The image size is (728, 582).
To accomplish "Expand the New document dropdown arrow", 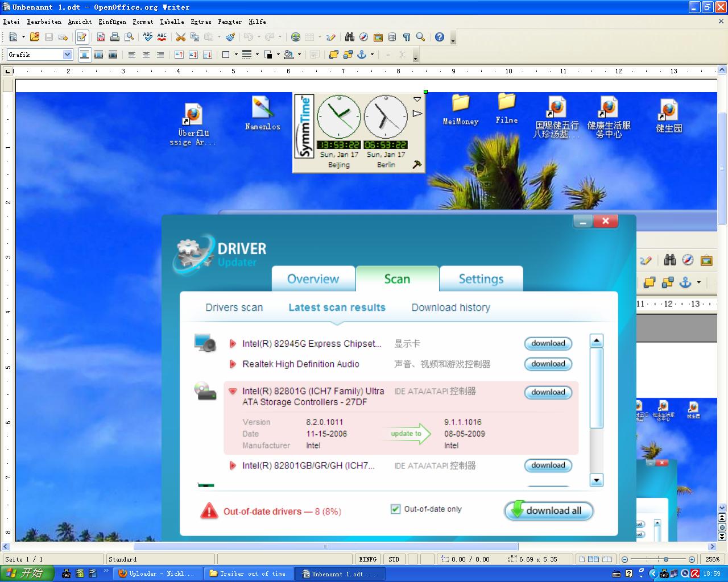I will pos(23,37).
